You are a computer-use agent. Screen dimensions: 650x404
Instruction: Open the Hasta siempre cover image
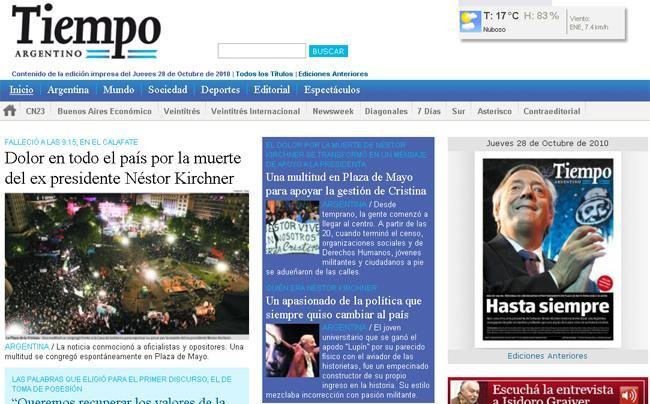pos(548,249)
